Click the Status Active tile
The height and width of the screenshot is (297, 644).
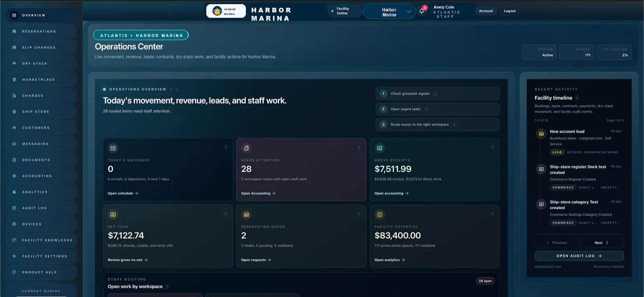[539, 52]
